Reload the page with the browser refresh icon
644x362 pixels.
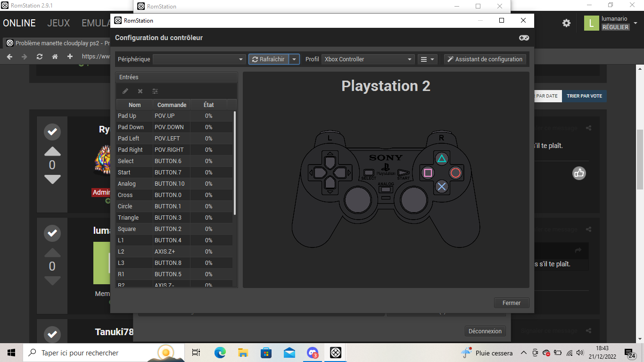point(40,57)
